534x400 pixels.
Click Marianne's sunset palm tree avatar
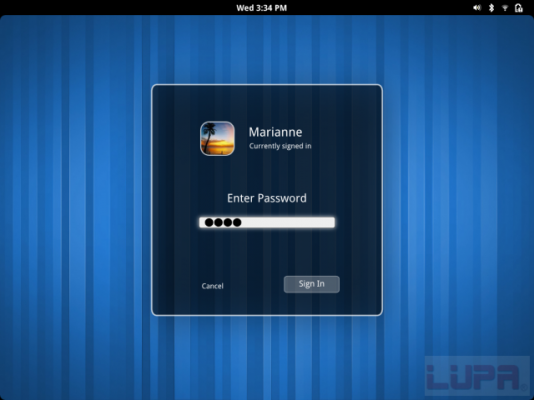217,139
